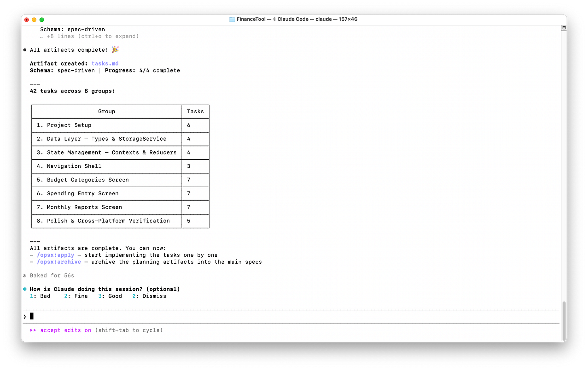
Task: Click the black bullet before All artifacts complete
Action: pos(25,50)
